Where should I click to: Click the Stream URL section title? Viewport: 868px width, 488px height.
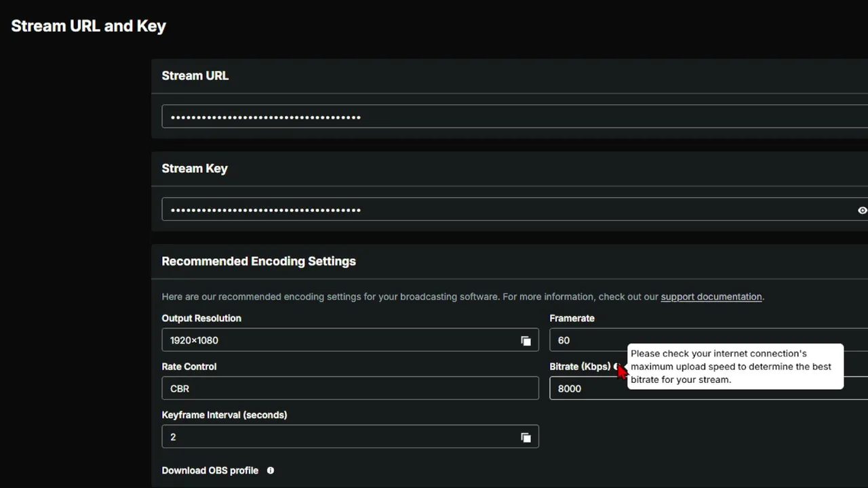[195, 76]
